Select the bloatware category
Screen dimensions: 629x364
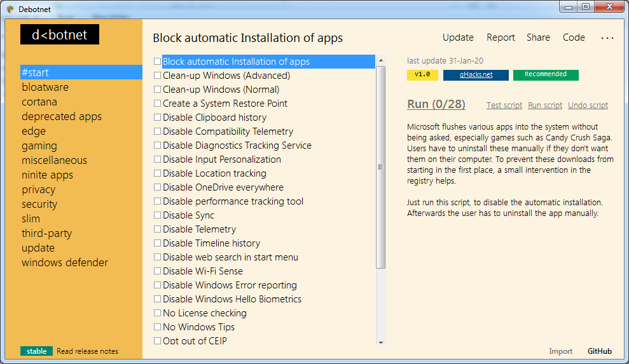tap(45, 87)
